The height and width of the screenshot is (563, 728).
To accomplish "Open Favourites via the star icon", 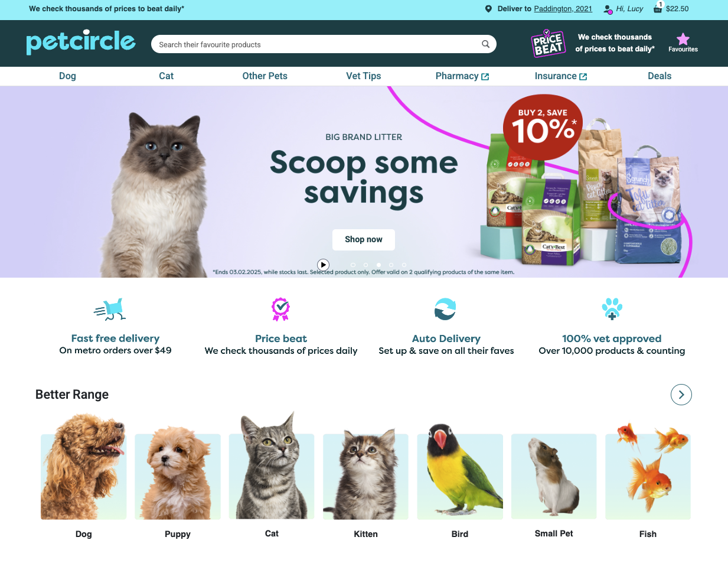I will pyautogui.click(x=683, y=39).
